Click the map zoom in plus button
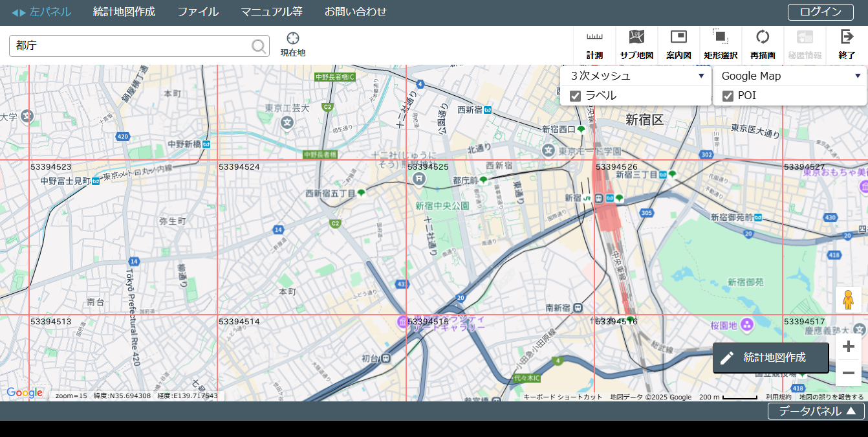The height and width of the screenshot is (437, 868). 848,347
